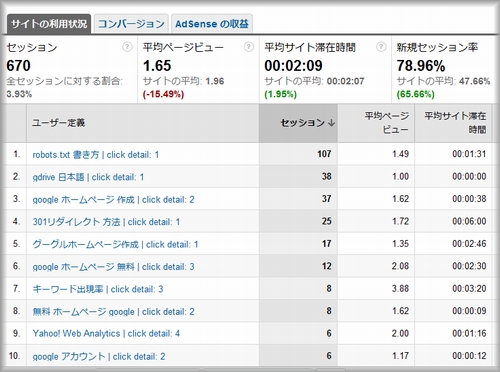Switch to コンバージョン tab
The image size is (500, 372).
(131, 24)
